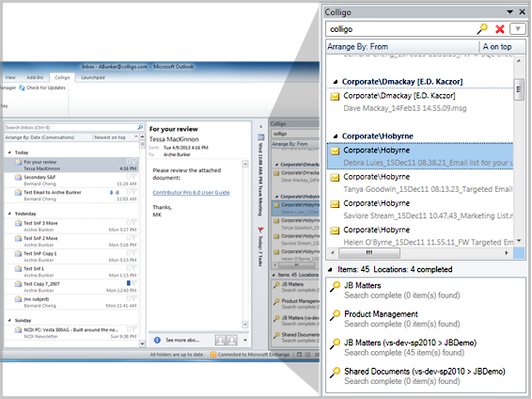Click envelope icon of Helen O'Byrne item

pos(335,231)
